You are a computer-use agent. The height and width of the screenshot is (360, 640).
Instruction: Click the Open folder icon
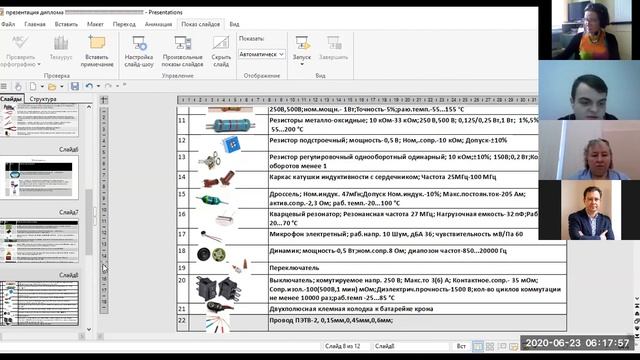coord(52,87)
